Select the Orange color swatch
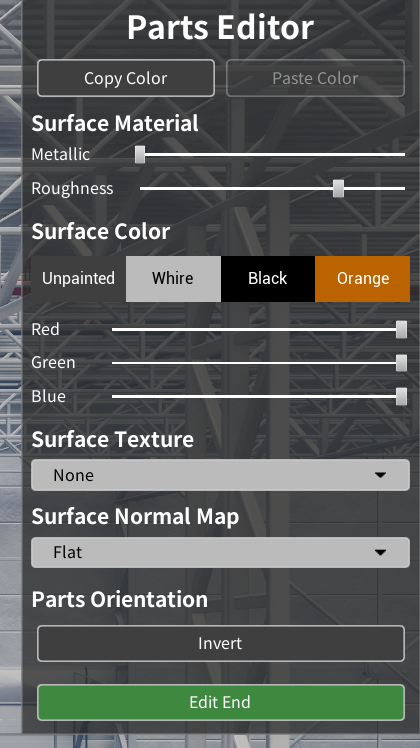Image resolution: width=420 pixels, height=748 pixels. (362, 279)
